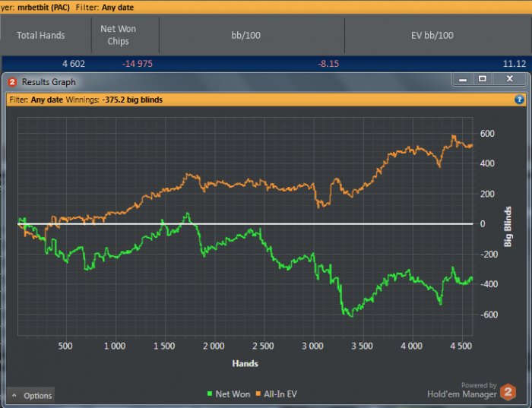Screen dimensions: 532x408
Task: Maximize the Results Graph window
Action: (482, 79)
